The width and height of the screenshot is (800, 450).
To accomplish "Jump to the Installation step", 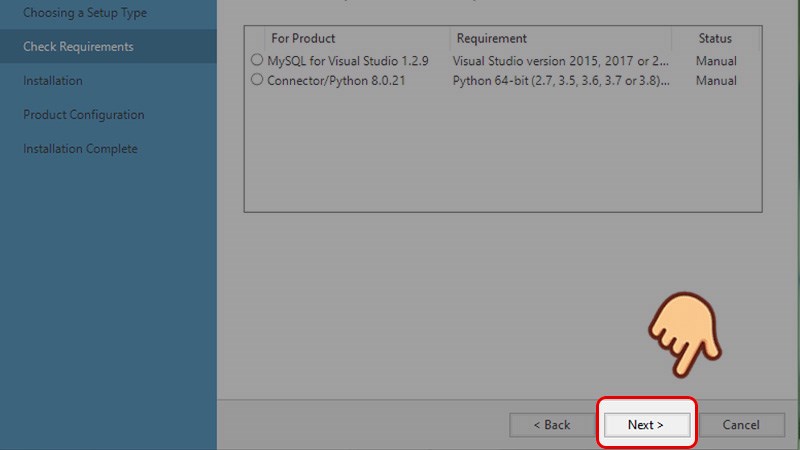I will 53,81.
